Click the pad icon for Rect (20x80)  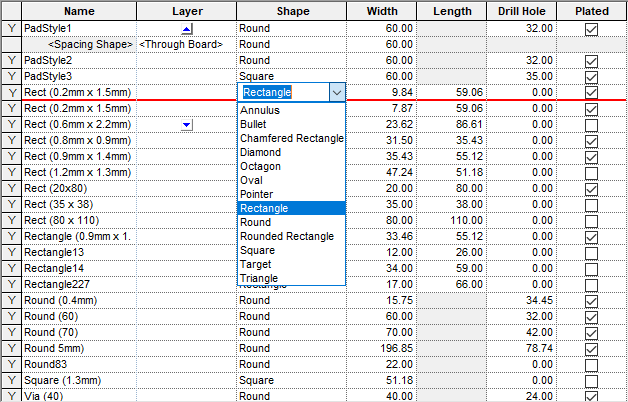pyautogui.click(x=11, y=188)
